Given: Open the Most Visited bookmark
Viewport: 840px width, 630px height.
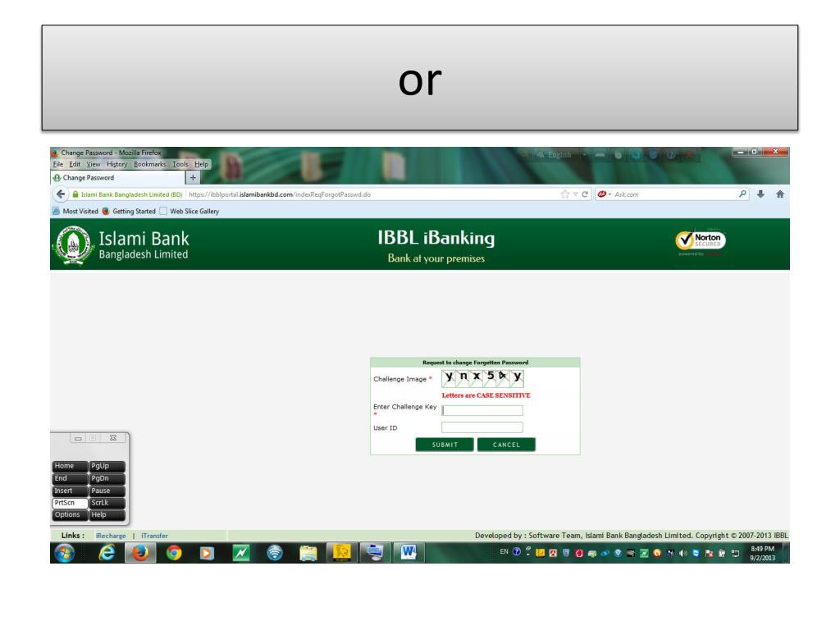Looking at the screenshot, I should pos(75,211).
